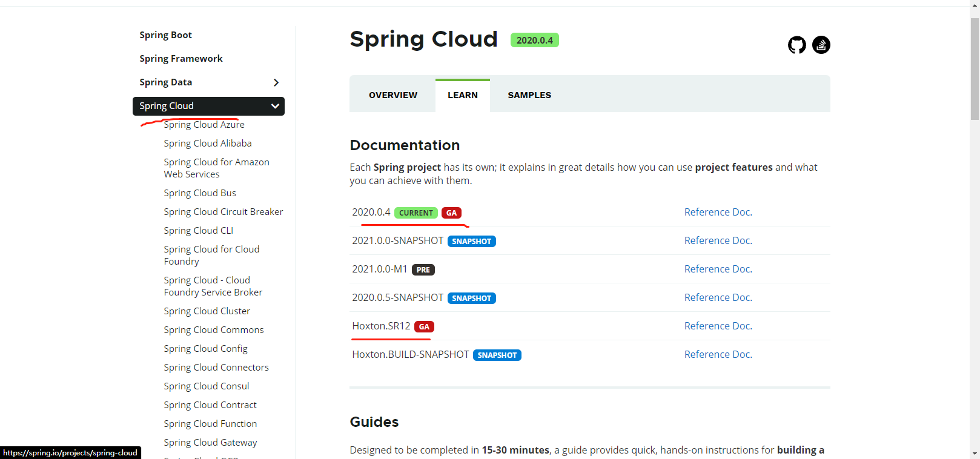Click the Spring Cloud page title

pyautogui.click(x=423, y=39)
